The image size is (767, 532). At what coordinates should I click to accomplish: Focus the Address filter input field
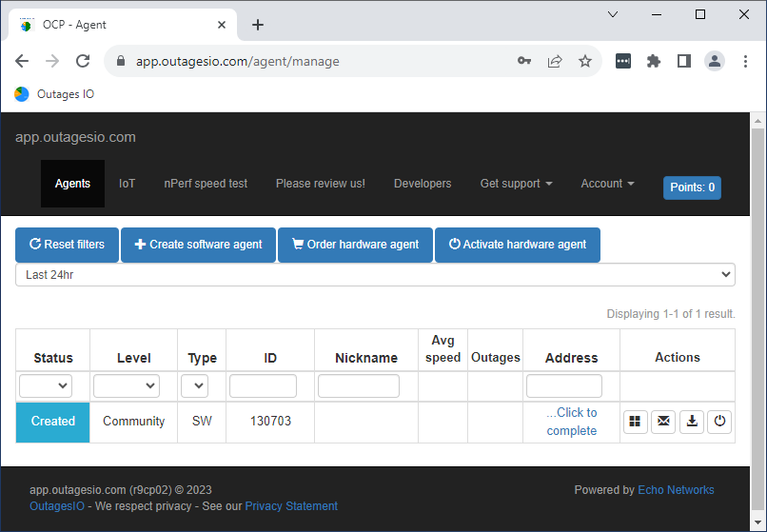click(564, 385)
